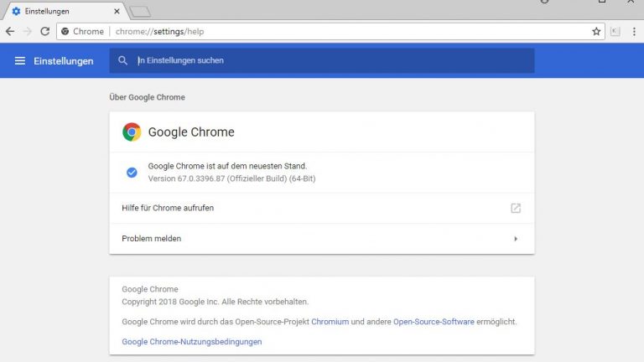Click the blue up-to-date checkmark icon
Viewport: 644px width, 362px height.
point(132,172)
